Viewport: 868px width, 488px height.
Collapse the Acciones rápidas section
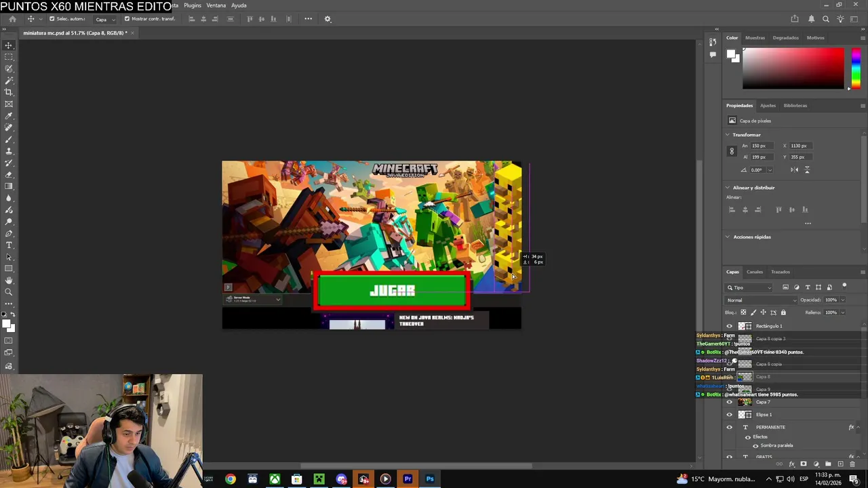[728, 237]
